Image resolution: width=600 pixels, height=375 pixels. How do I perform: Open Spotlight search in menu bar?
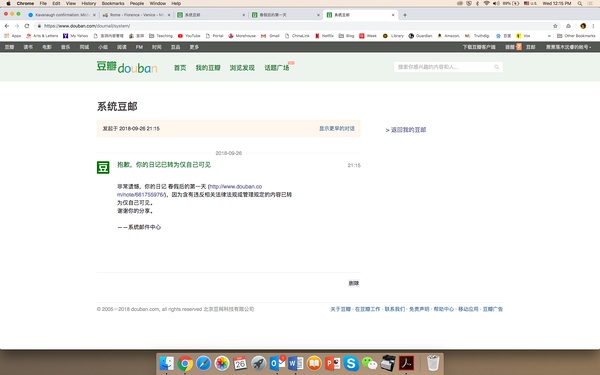click(x=580, y=3)
